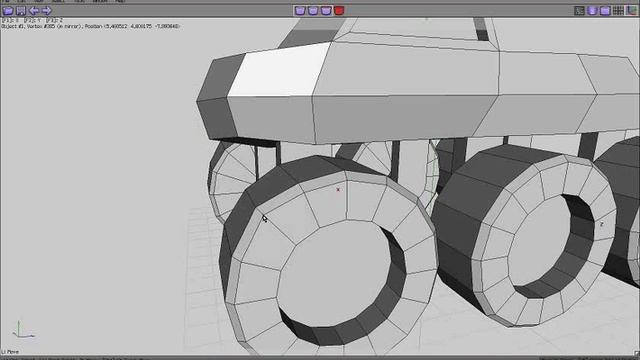
Task: Toggle axes display icon
Action: tap(631, 11)
